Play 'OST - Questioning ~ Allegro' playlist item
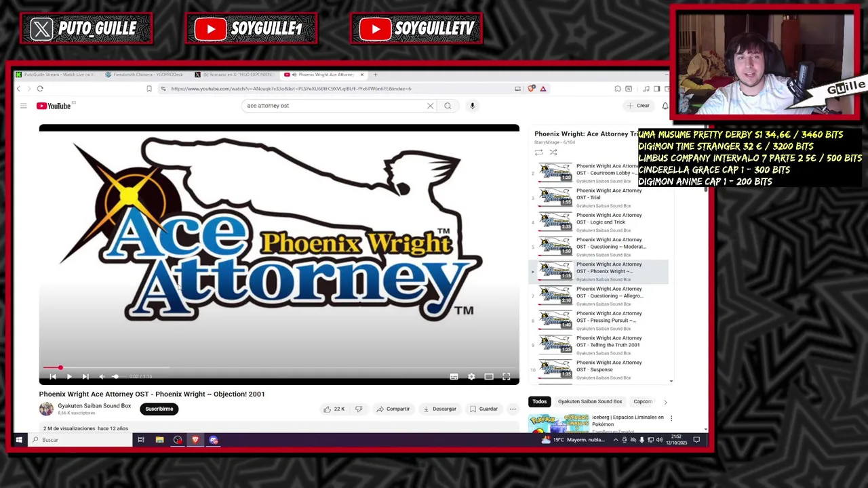This screenshot has width=868, height=488. tap(599, 296)
